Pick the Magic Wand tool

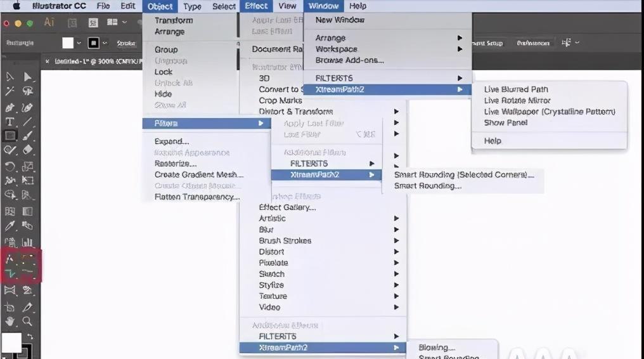(10, 91)
